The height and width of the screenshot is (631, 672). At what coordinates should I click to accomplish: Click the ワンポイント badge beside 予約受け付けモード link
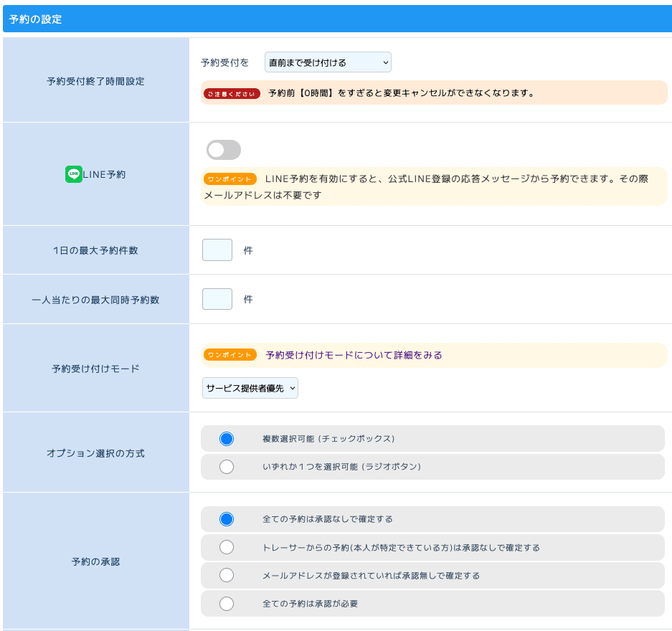(229, 355)
